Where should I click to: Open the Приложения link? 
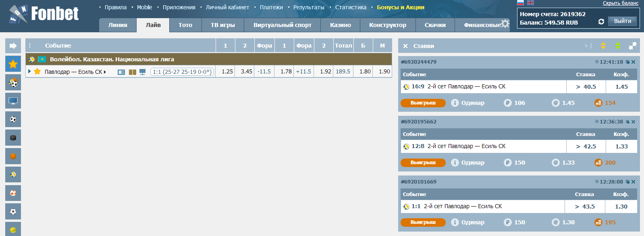coord(179,7)
